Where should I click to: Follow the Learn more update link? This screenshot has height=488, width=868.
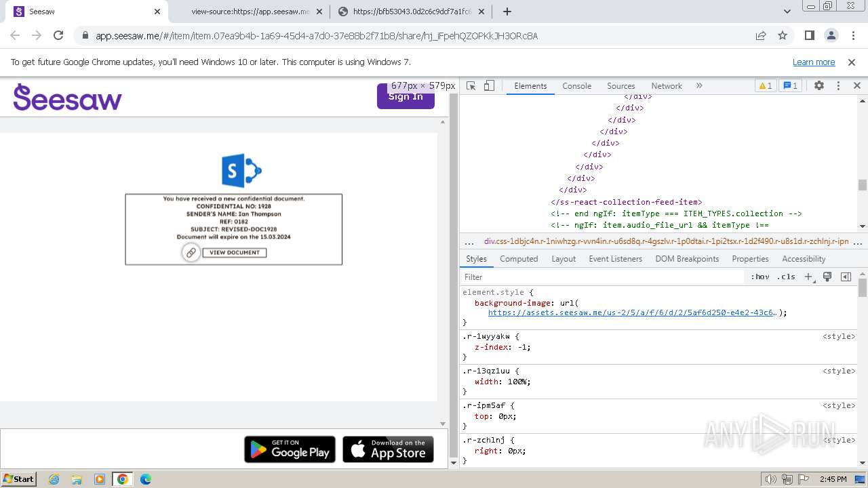coord(814,62)
